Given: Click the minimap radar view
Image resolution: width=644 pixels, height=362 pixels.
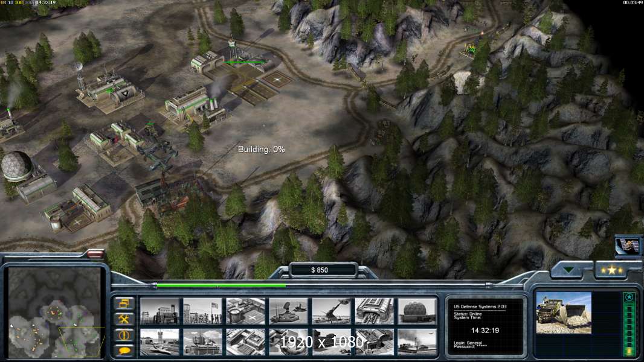Looking at the screenshot, I should [54, 313].
